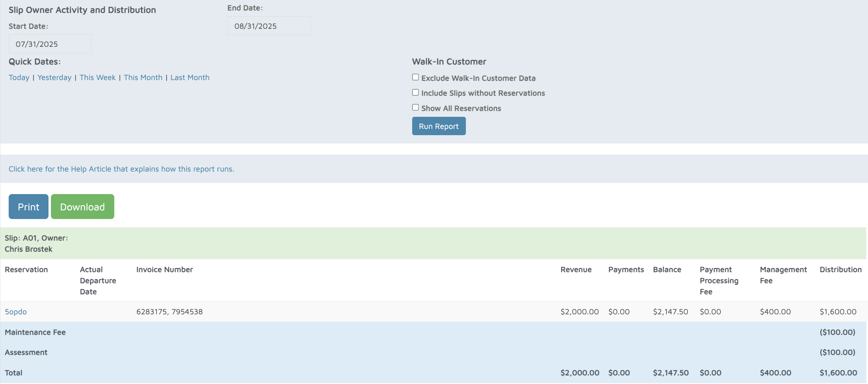Screen dimensions: 868x384
Task: Check Include Slips without Reservations
Action: pyautogui.click(x=415, y=93)
